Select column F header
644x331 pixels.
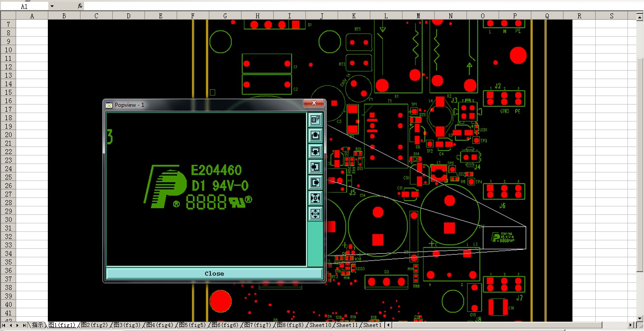point(193,16)
